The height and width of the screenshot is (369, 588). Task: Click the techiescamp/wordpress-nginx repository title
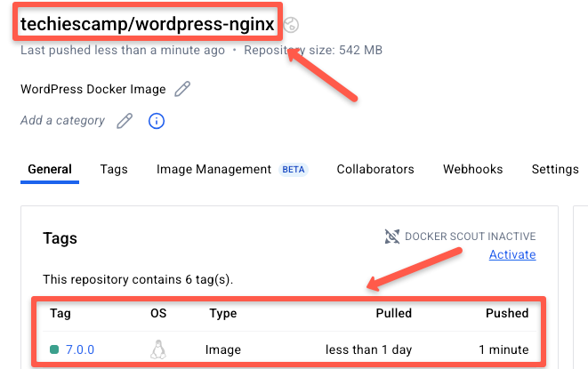[148, 24]
